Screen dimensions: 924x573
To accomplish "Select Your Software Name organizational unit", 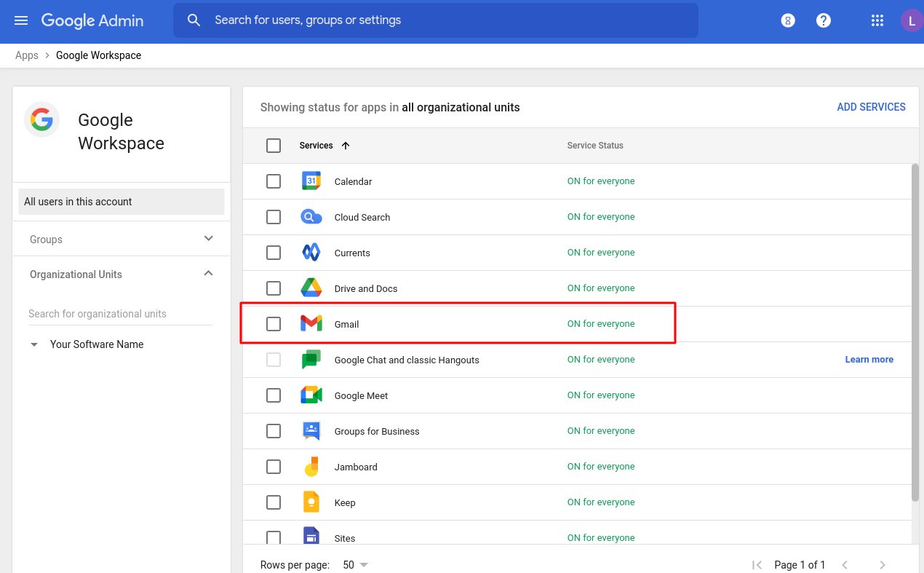I will 97,344.
